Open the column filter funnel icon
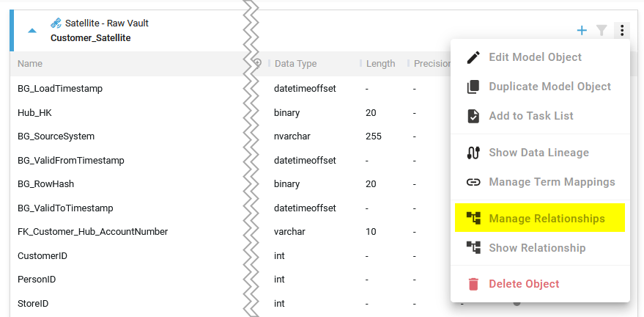The width and height of the screenshot is (644, 317). pyautogui.click(x=602, y=30)
